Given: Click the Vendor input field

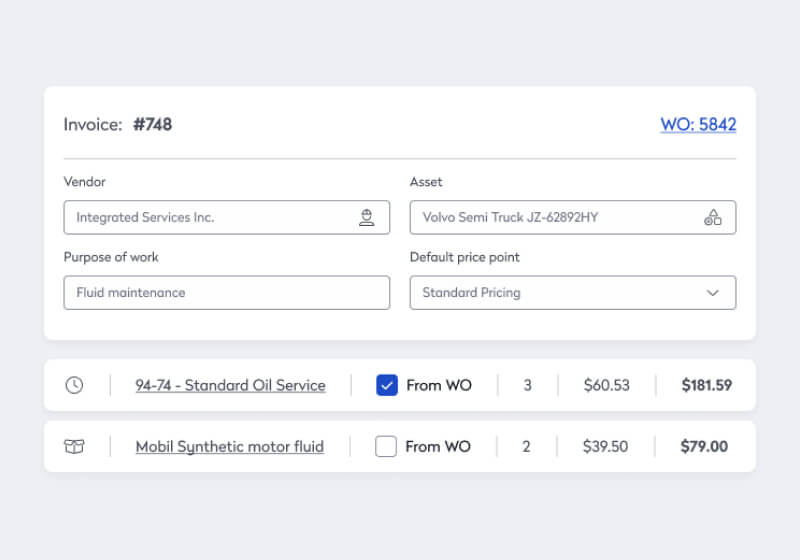Looking at the screenshot, I should (x=210, y=217).
